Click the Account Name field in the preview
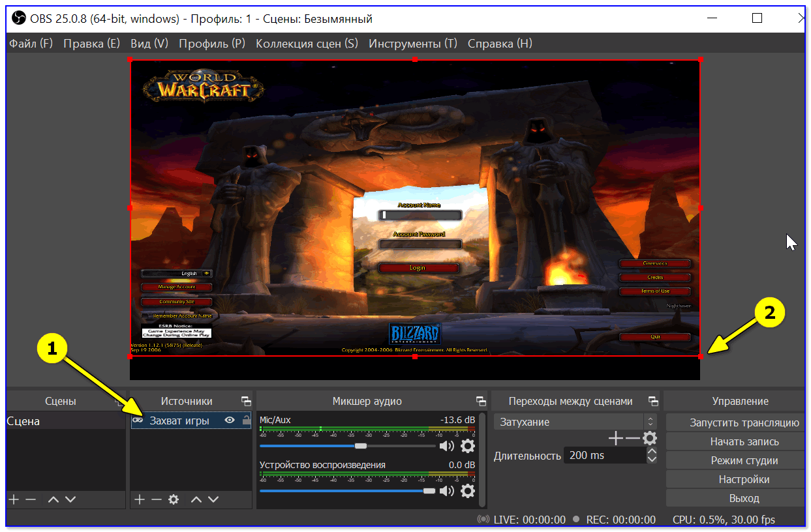The height and width of the screenshot is (532, 811). 420,214
